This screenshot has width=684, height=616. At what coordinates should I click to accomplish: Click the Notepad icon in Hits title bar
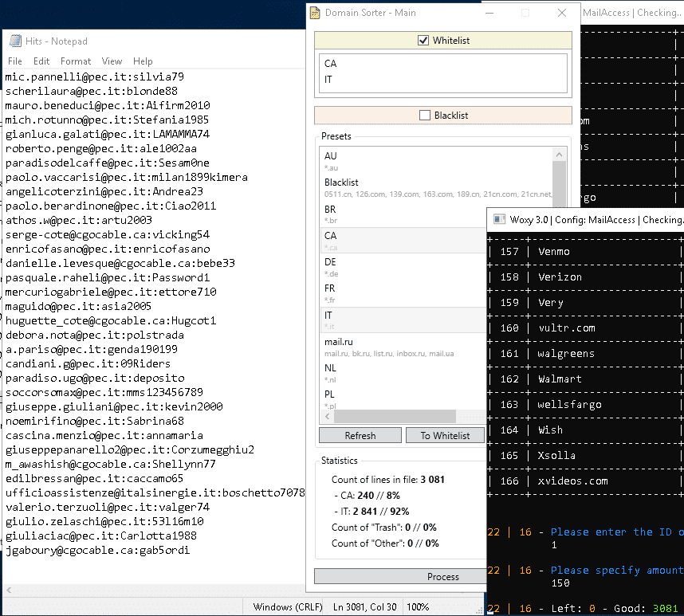coord(14,41)
